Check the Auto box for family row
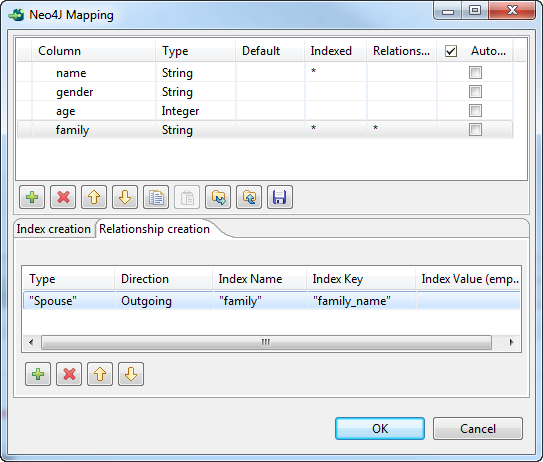 [x=475, y=130]
